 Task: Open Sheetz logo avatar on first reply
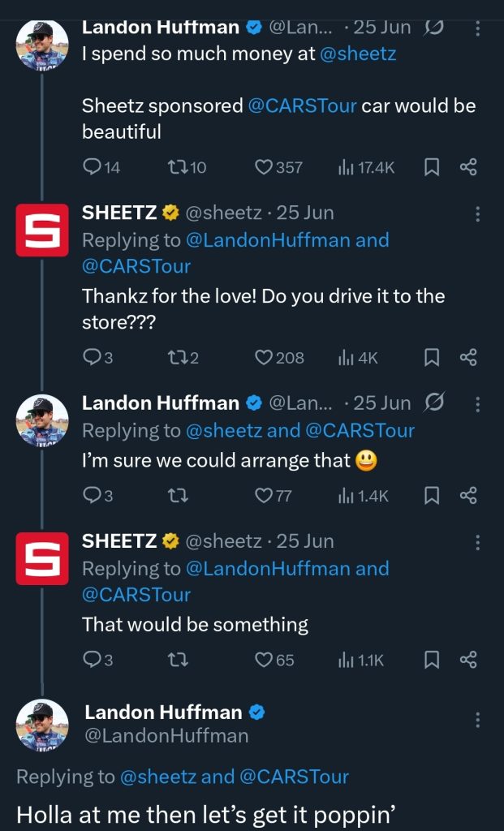click(x=41, y=230)
